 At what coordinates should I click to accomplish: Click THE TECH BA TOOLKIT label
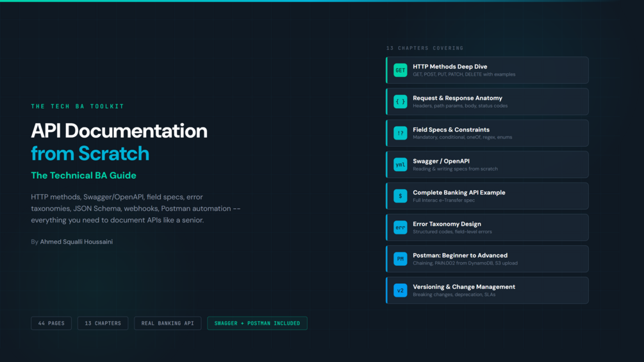click(x=78, y=106)
